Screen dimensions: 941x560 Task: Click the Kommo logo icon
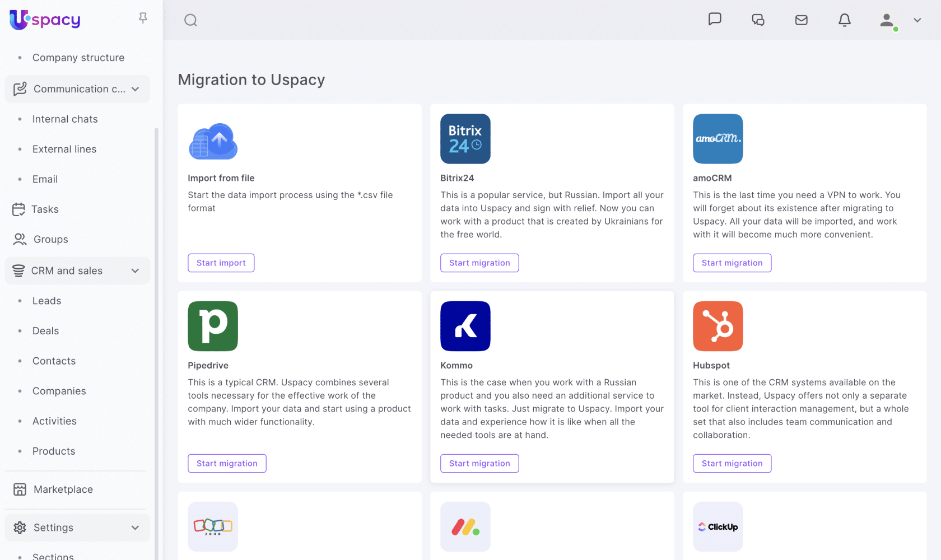(465, 326)
